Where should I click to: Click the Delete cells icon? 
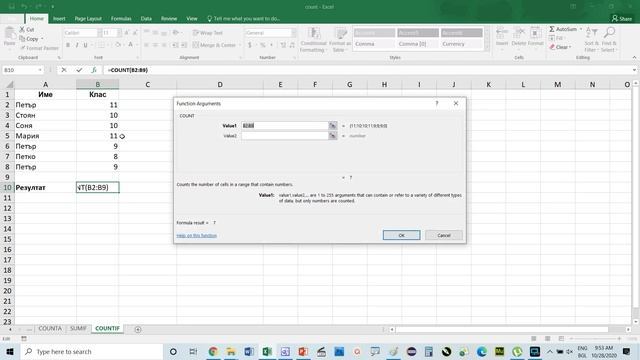tap(519, 33)
